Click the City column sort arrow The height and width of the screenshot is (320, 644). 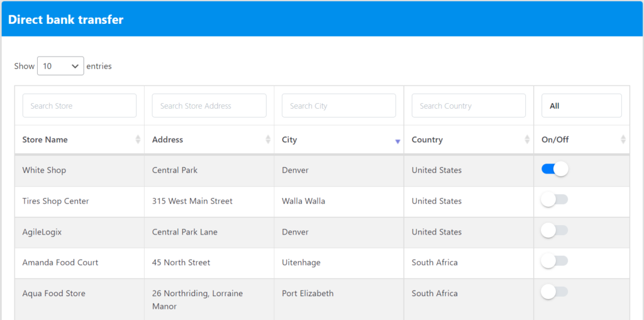click(x=397, y=141)
